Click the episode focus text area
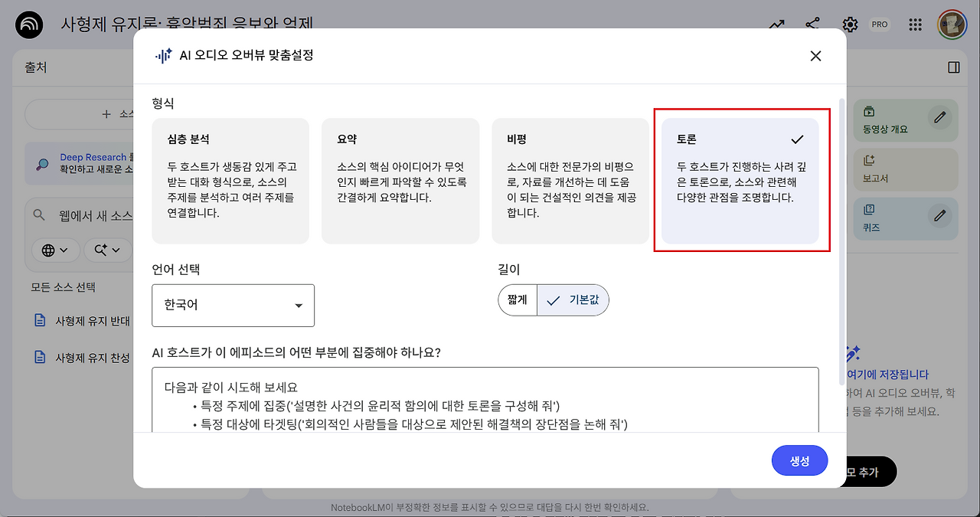This screenshot has height=517, width=980. pyautogui.click(x=485, y=400)
